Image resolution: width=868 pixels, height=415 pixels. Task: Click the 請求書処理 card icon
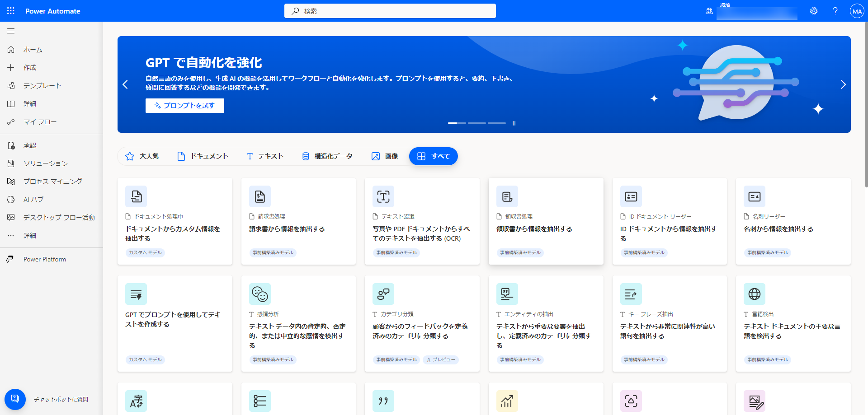click(260, 196)
